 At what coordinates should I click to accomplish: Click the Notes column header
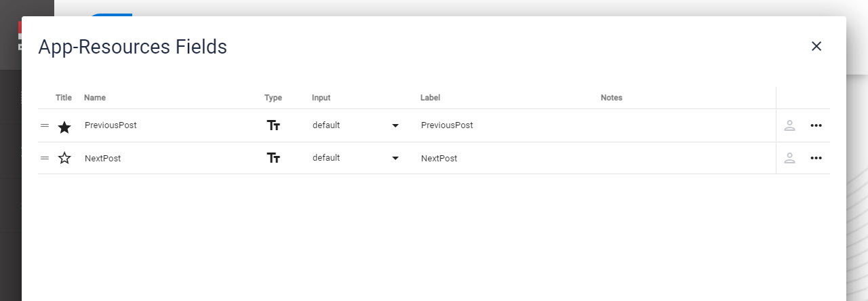coord(611,98)
